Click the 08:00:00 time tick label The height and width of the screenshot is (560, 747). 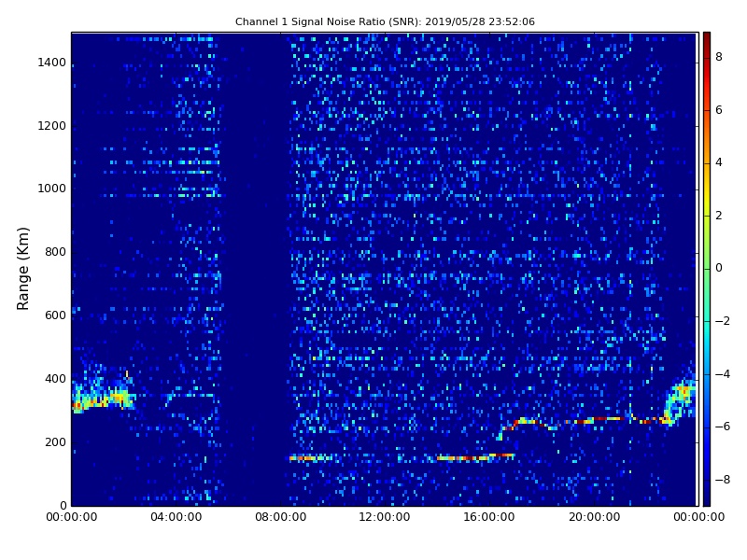[x=281, y=517]
